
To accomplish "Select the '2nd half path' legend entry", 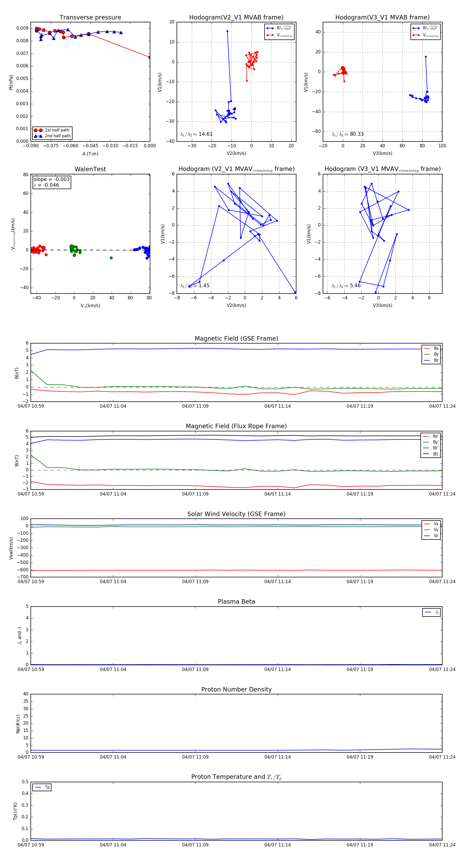I will 52,136.
